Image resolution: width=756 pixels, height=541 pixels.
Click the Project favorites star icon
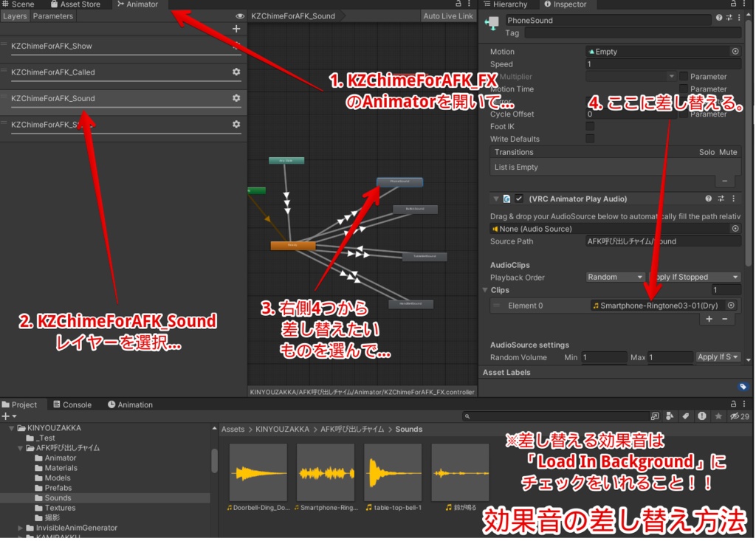coord(718,416)
